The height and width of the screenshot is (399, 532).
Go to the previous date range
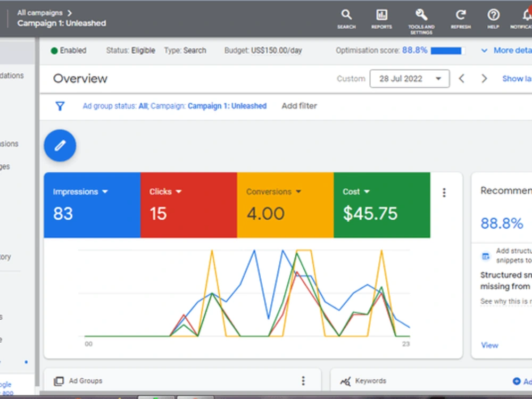click(461, 79)
